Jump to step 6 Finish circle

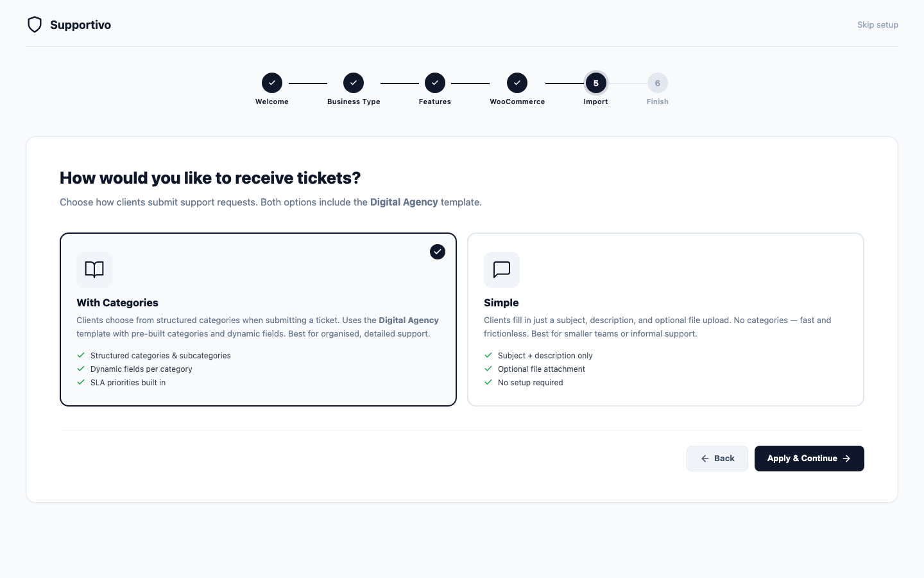658,83
